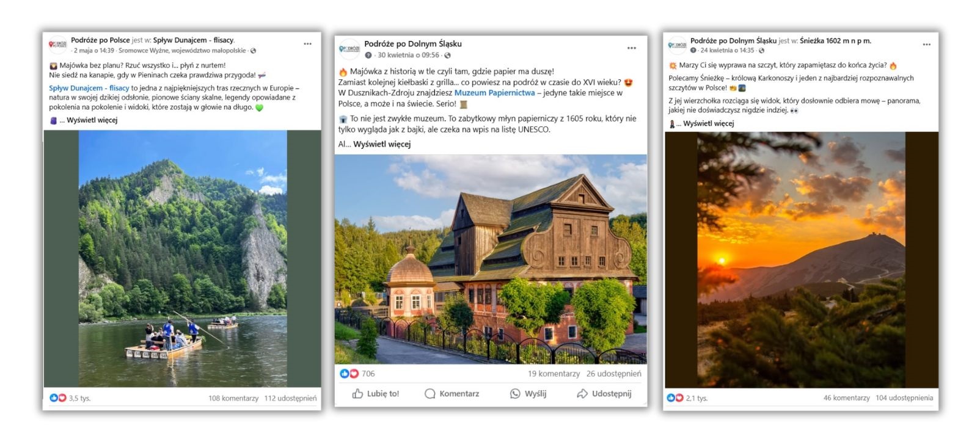This screenshot has height=442, width=980.
Task: Click the Podróże po Polsce page avatar
Action: pyautogui.click(x=57, y=45)
